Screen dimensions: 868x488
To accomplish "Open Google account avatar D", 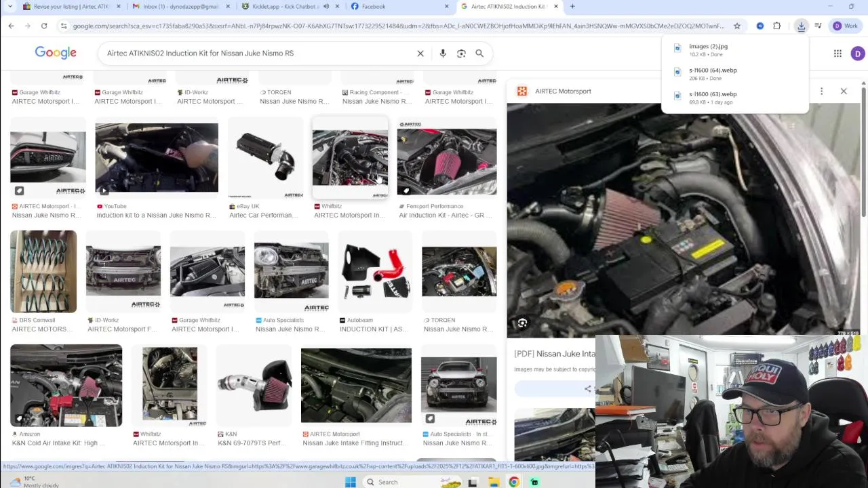I will tap(858, 54).
